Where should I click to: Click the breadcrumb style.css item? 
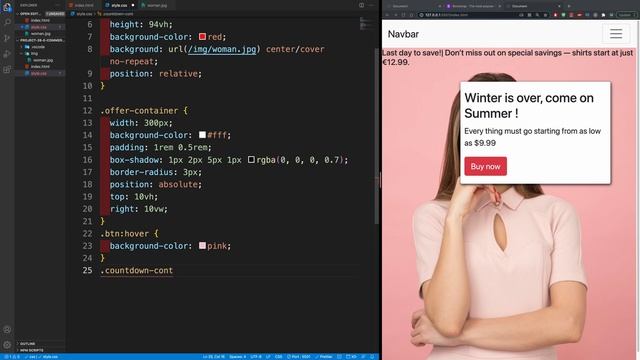[x=84, y=13]
